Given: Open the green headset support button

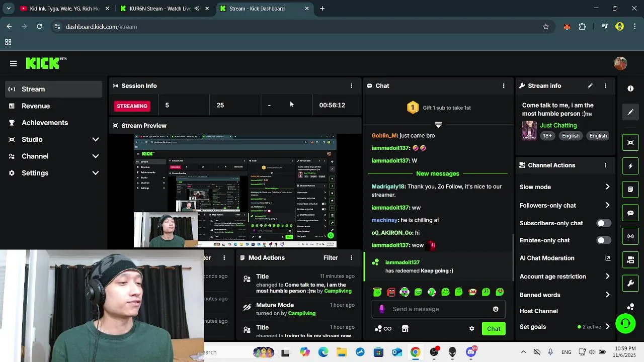Looking at the screenshot, I should (x=625, y=323).
